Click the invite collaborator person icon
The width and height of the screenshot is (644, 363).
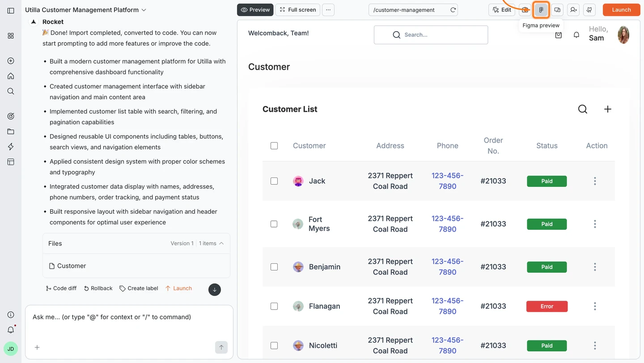click(x=573, y=9)
